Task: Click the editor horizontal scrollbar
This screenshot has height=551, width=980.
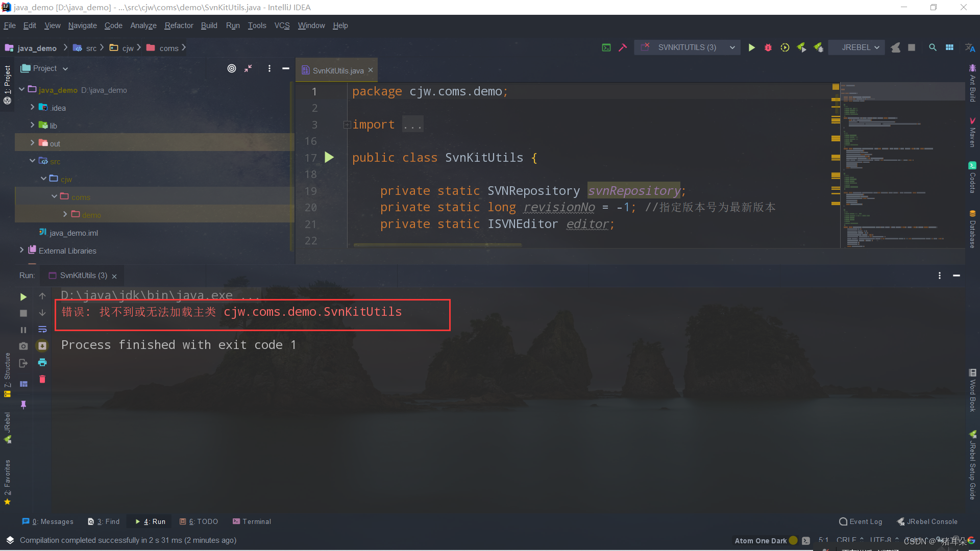Action: click(437, 245)
